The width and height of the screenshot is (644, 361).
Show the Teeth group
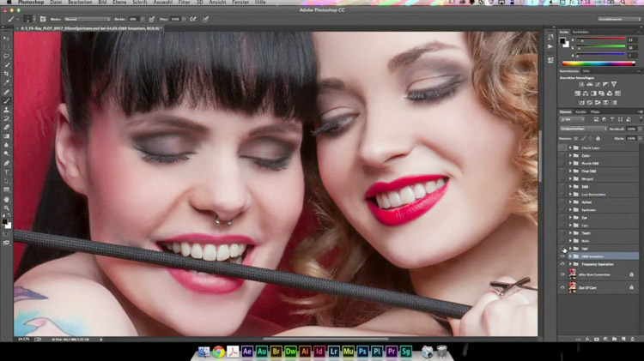pyautogui.click(x=562, y=233)
